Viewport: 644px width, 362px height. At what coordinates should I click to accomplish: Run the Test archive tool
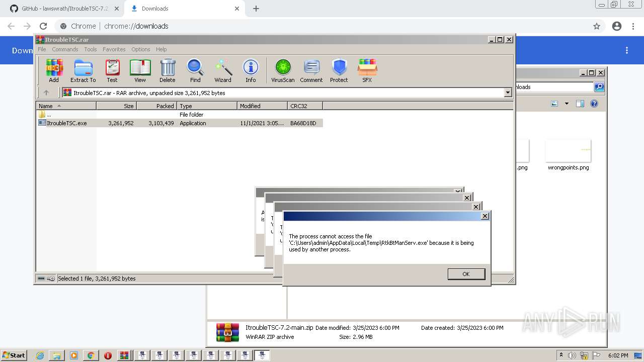112,70
